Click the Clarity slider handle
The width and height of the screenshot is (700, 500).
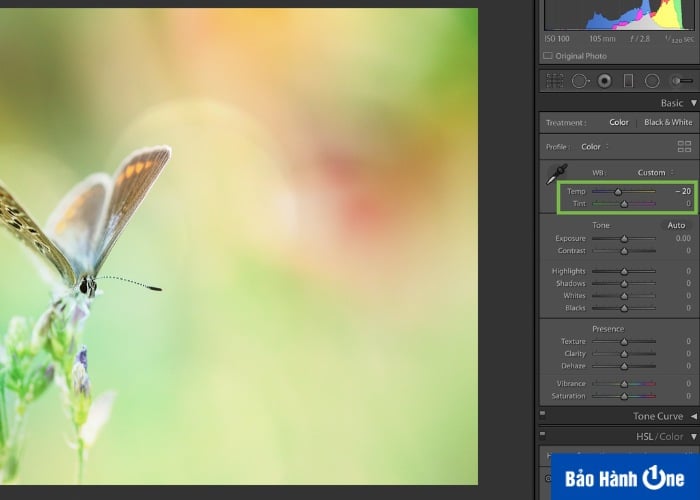[624, 354]
